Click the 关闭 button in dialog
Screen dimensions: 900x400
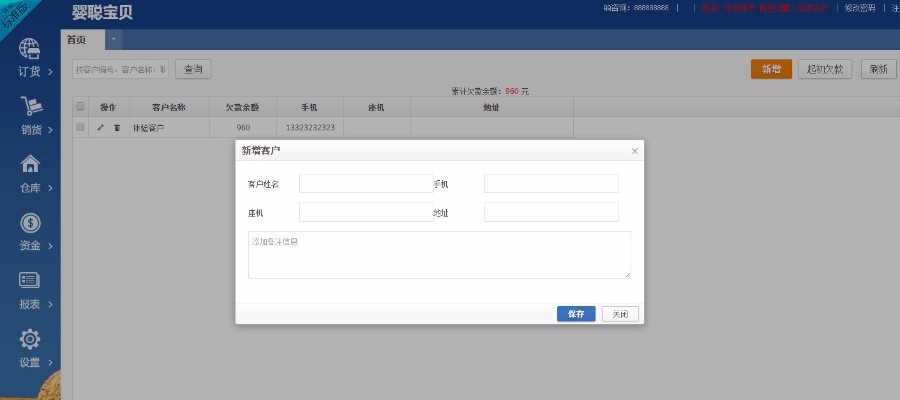[x=620, y=314]
